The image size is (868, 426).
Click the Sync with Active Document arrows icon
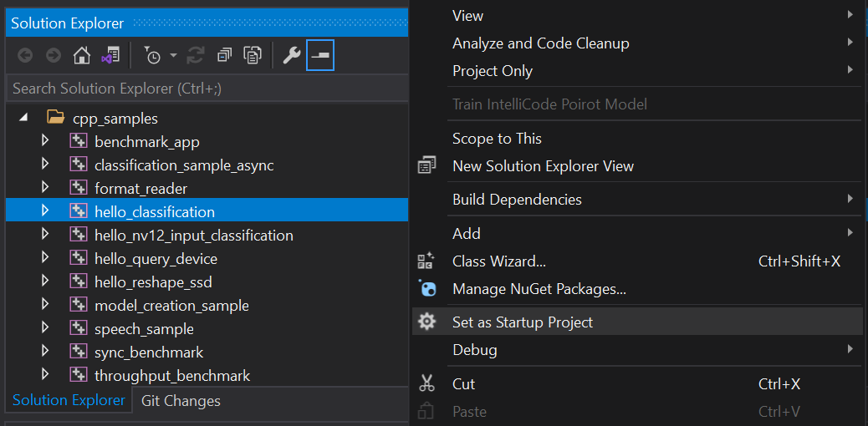[x=196, y=55]
